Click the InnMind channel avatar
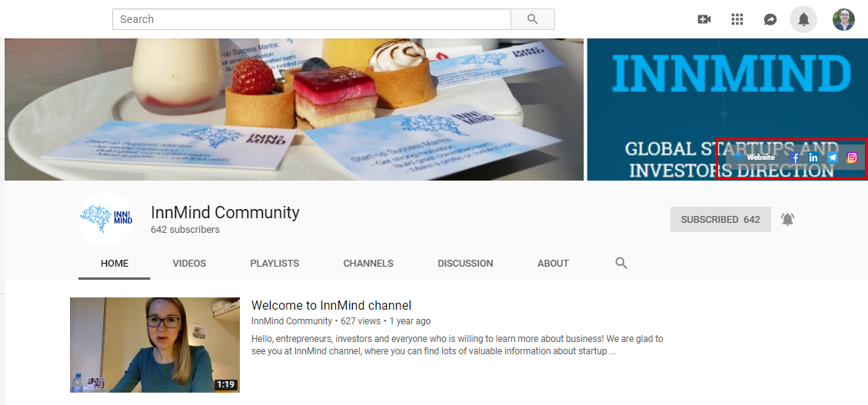 106,218
